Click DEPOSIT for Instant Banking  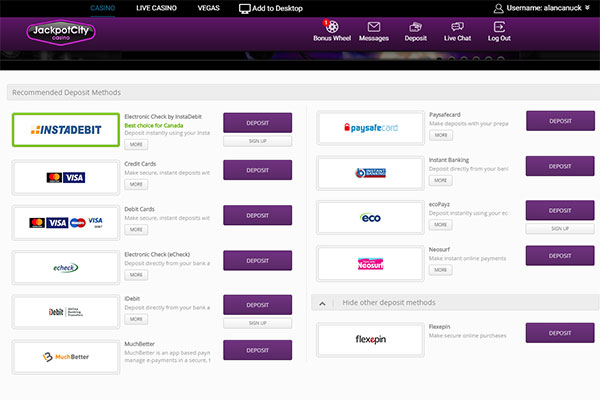(x=560, y=166)
